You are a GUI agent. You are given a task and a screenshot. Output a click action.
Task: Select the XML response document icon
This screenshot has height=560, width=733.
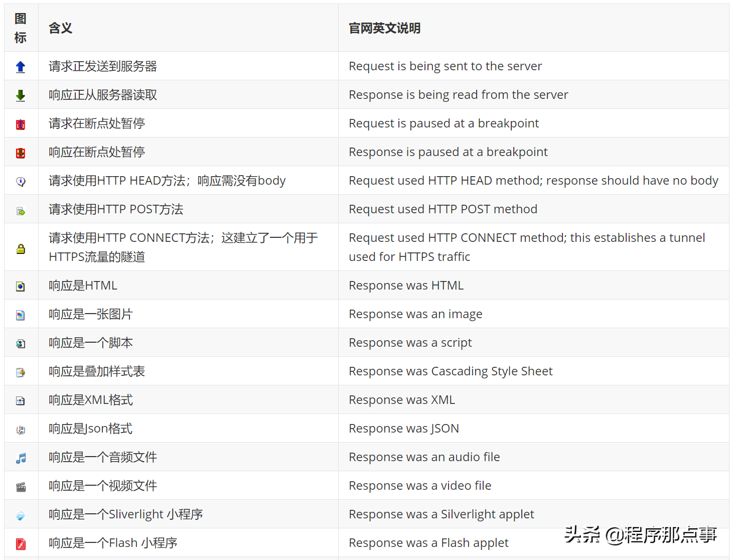click(x=21, y=400)
